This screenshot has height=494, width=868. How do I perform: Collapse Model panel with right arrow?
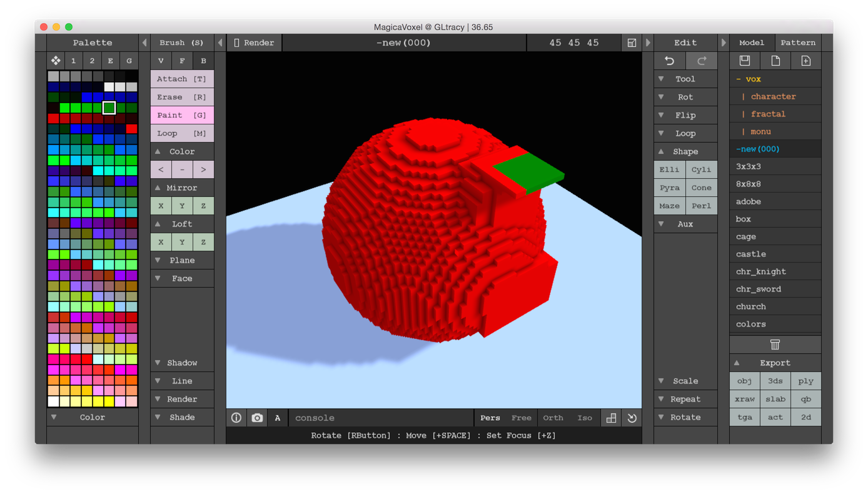pyautogui.click(x=724, y=43)
